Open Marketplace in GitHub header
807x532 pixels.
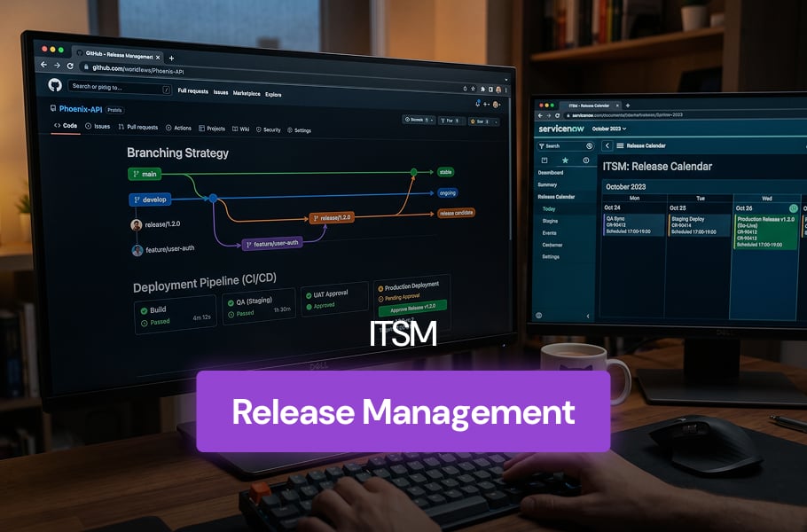coord(247,93)
